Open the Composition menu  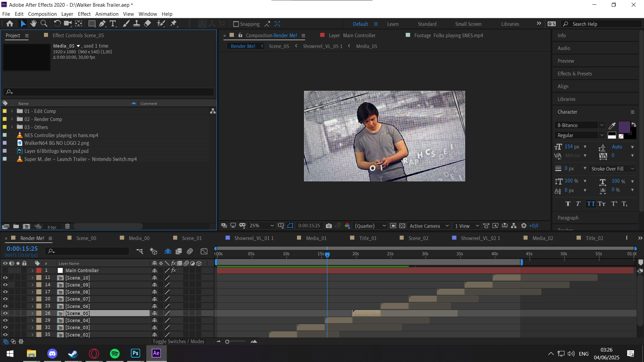coord(42,14)
